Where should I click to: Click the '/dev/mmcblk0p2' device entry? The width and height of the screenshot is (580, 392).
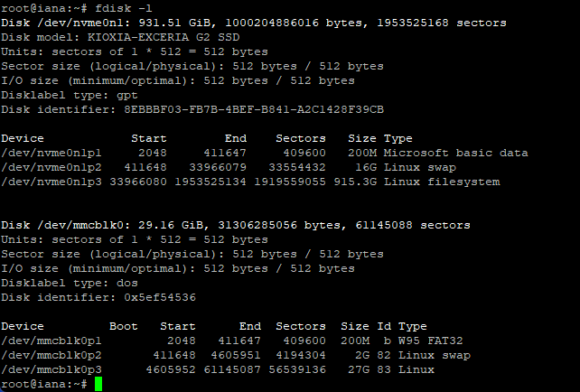click(x=51, y=355)
